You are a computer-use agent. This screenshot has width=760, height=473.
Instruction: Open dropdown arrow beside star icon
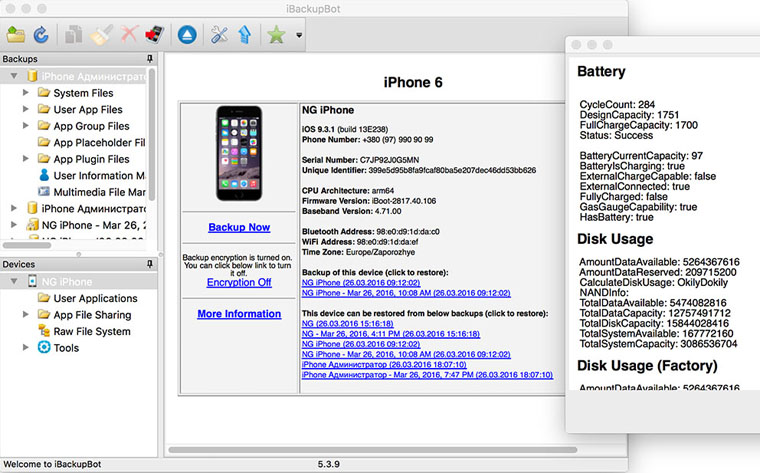click(x=299, y=35)
